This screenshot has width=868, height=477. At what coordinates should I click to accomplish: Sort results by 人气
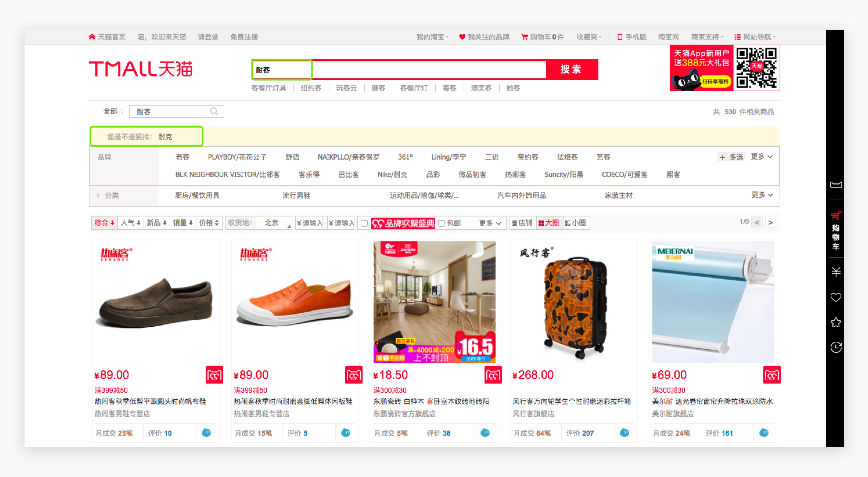coord(130,223)
